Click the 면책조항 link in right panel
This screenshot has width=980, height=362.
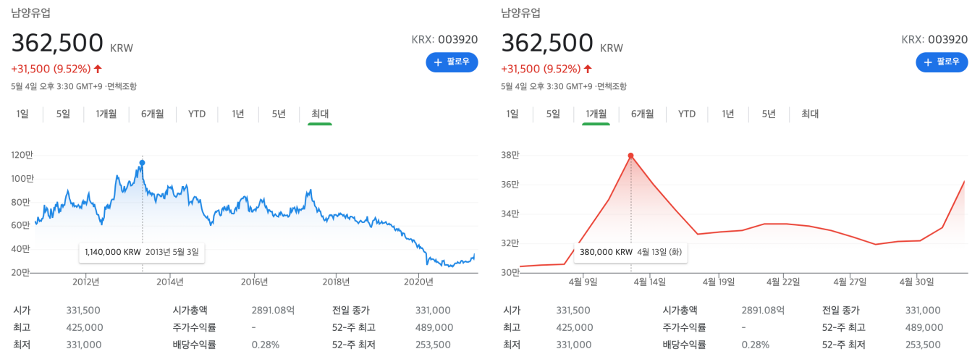point(612,86)
